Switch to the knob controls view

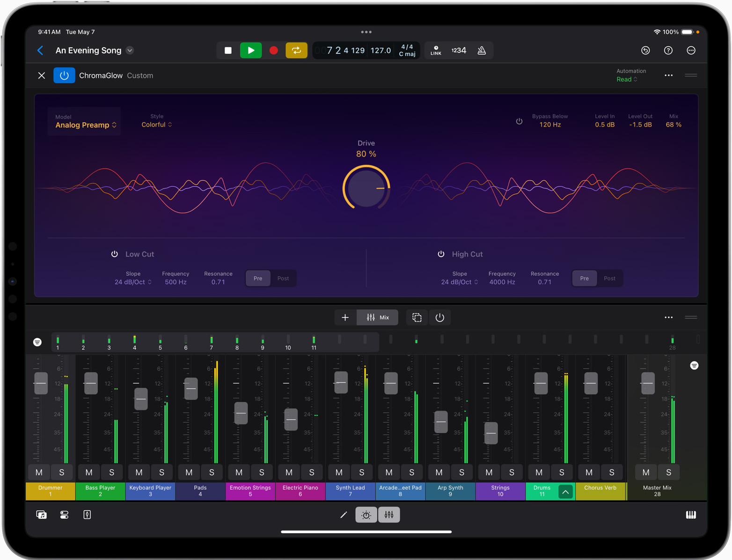[366, 515]
